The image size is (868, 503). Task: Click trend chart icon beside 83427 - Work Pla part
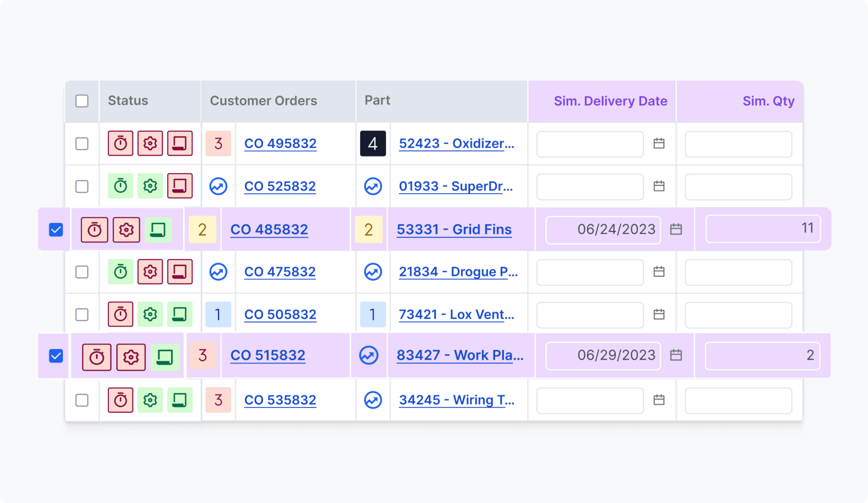coord(368,355)
